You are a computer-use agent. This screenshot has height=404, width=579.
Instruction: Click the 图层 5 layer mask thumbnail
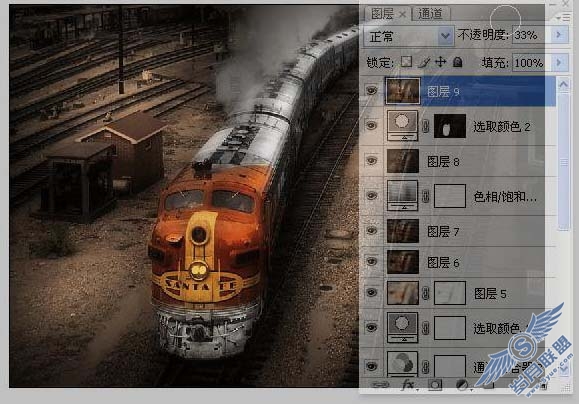coord(450,293)
